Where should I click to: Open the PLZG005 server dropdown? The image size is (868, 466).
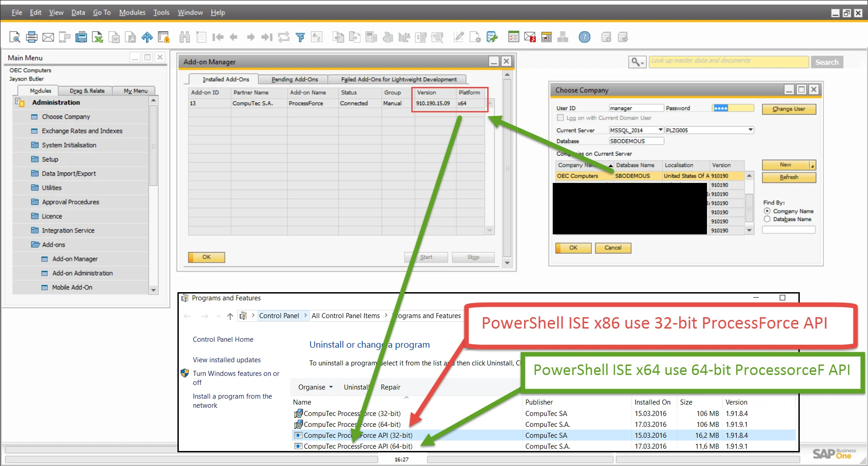pyautogui.click(x=750, y=130)
